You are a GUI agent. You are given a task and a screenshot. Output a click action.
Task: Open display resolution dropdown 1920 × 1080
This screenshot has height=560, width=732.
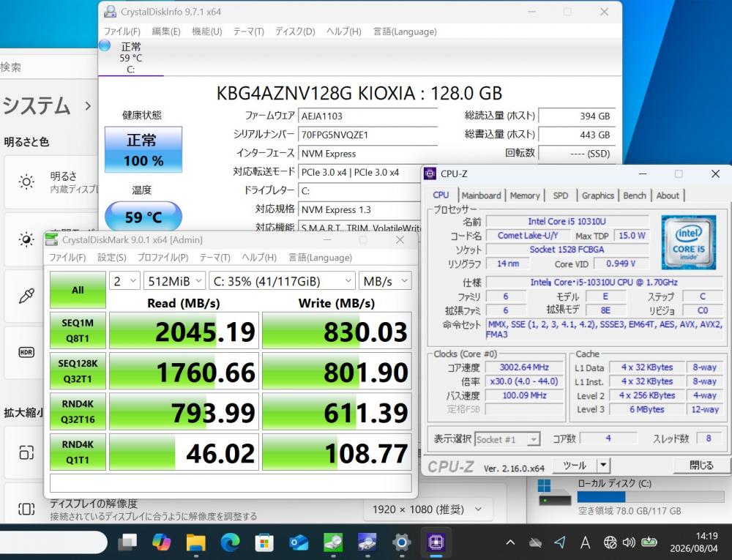(428, 509)
